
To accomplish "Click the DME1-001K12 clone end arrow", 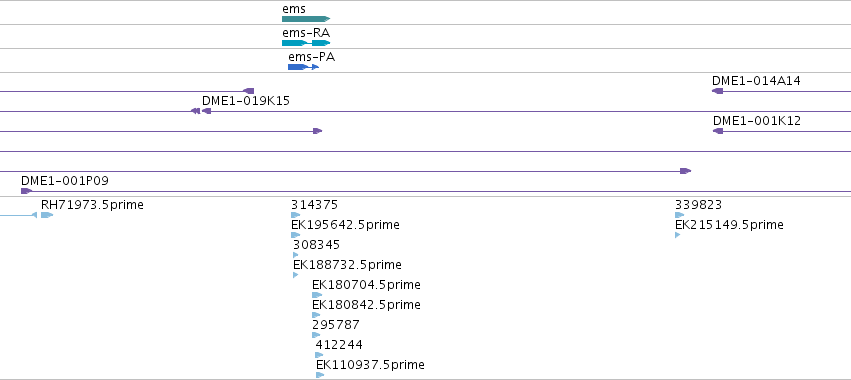I will 718,131.
